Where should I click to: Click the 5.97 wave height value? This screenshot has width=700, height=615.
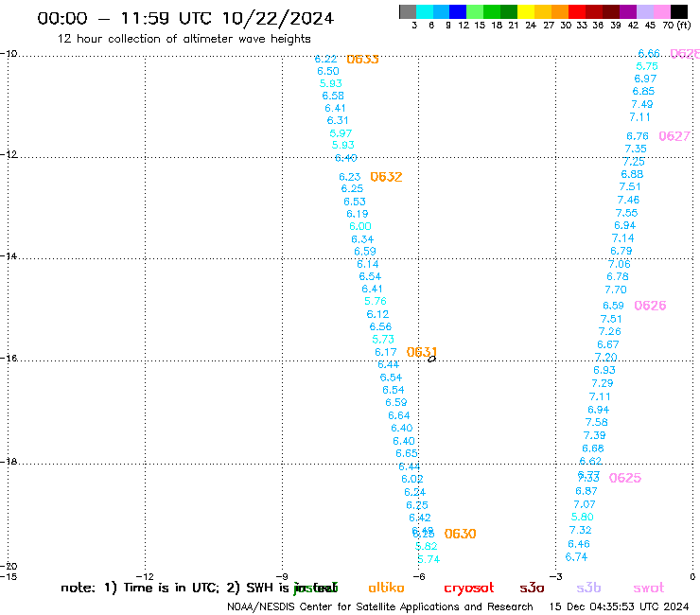341,133
